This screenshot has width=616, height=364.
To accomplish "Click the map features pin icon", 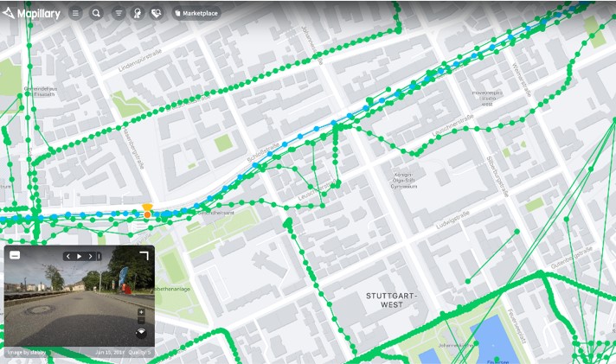I will pos(137,14).
